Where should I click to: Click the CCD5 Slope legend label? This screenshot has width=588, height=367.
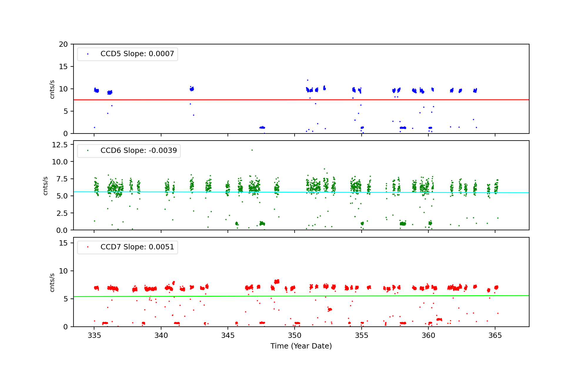click(x=137, y=54)
